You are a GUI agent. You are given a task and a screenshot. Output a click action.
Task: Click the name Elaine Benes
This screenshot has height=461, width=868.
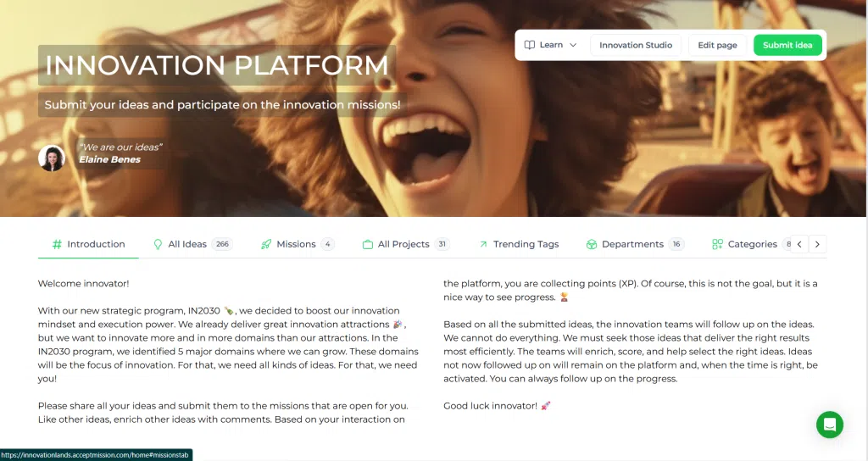point(109,159)
